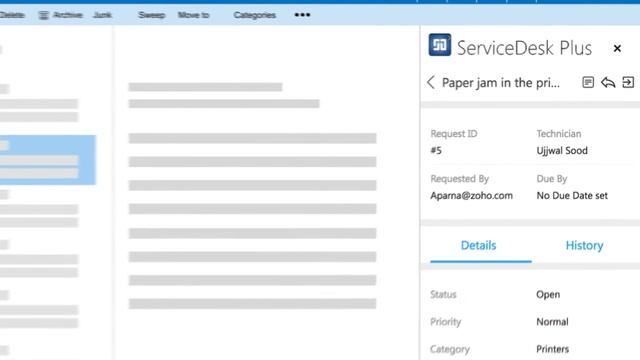Image resolution: width=640 pixels, height=360 pixels.
Task: Mark message as Junk
Action: click(x=102, y=15)
